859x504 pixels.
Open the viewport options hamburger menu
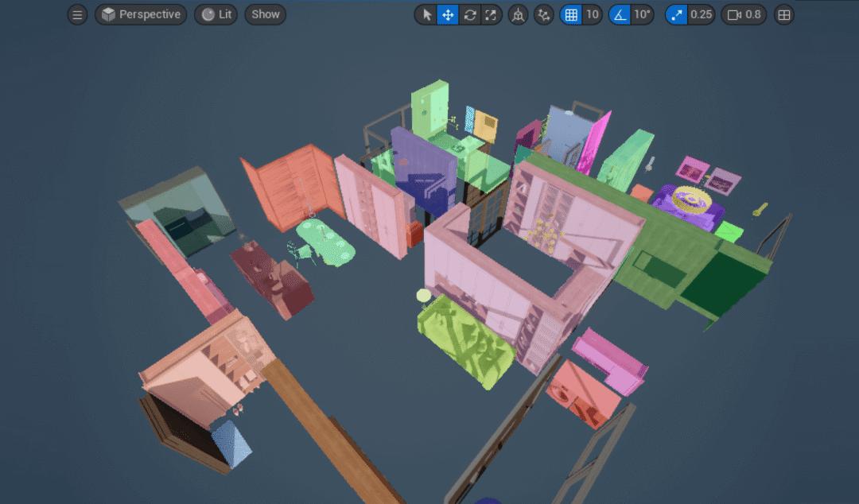(x=77, y=14)
